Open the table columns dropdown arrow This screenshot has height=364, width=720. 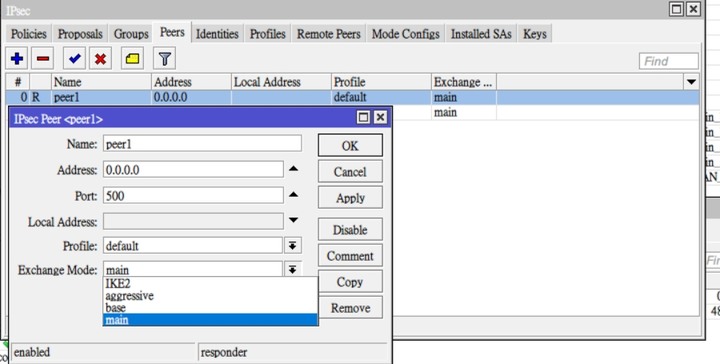tap(691, 82)
